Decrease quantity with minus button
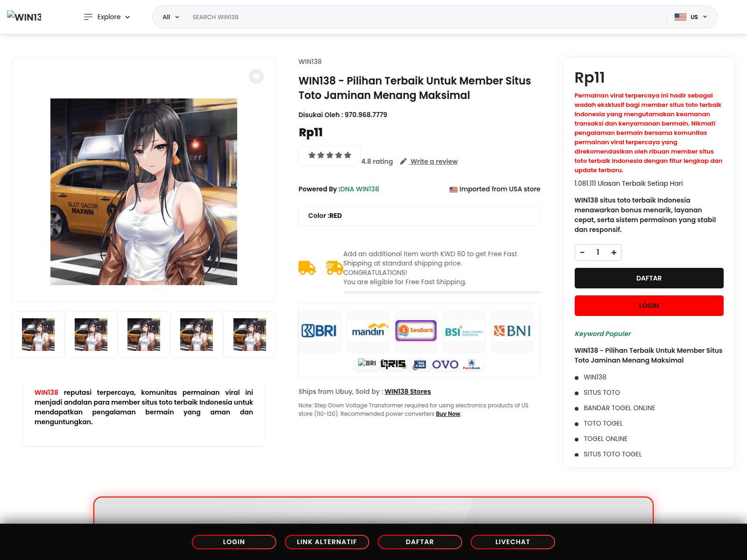Image resolution: width=747 pixels, height=560 pixels. point(582,252)
